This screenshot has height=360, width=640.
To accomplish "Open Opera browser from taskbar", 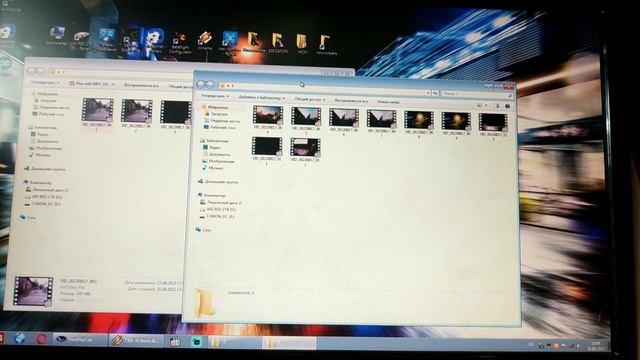I will [x=40, y=339].
